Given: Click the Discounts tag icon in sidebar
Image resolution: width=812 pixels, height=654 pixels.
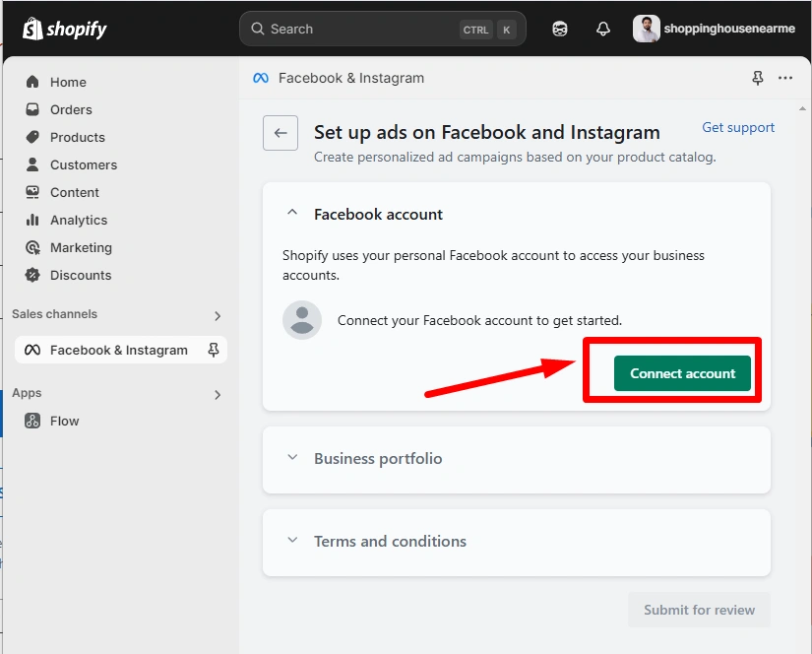Looking at the screenshot, I should [x=31, y=275].
